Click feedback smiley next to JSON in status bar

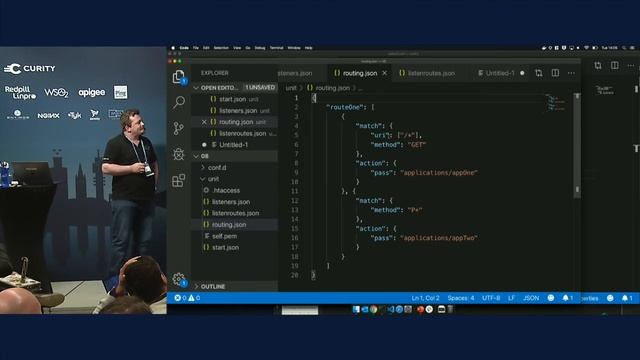(551, 298)
